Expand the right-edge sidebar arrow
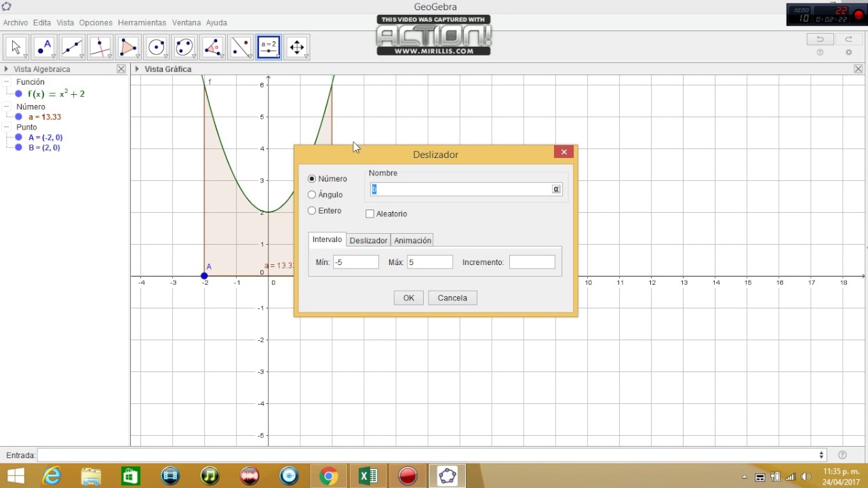Screen dimensions: 868x488 tap(866, 247)
